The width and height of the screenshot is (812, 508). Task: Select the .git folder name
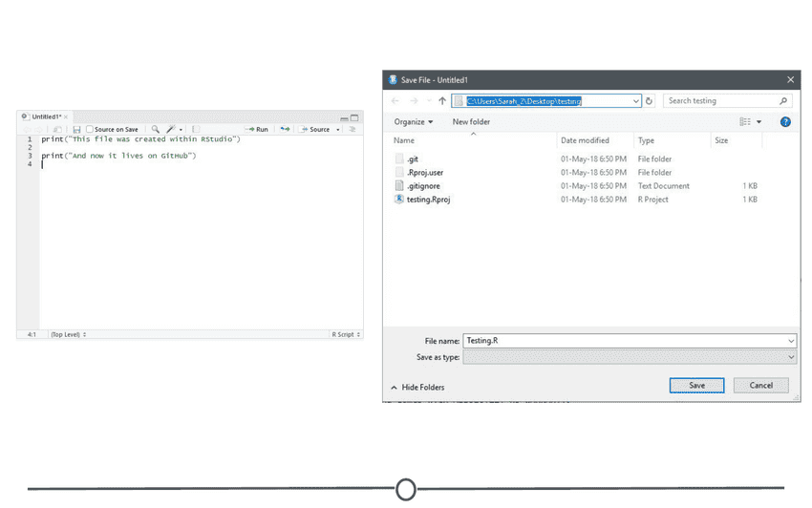(x=413, y=159)
